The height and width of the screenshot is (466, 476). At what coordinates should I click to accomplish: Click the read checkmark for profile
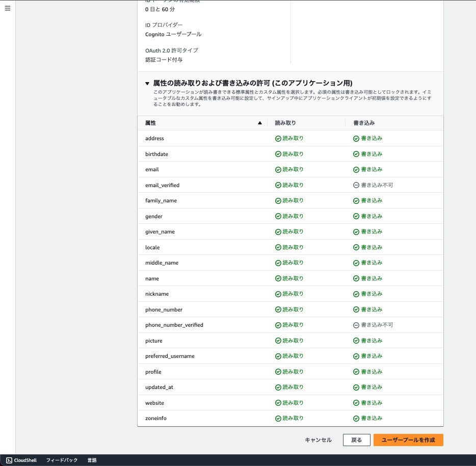[x=278, y=372]
